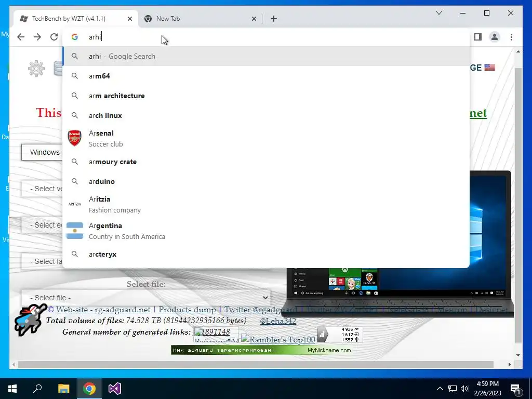Viewport: 532px width, 399px height.
Task: Click the scroll-down arrow of page scrollbar
Action: pyautogui.click(x=518, y=355)
